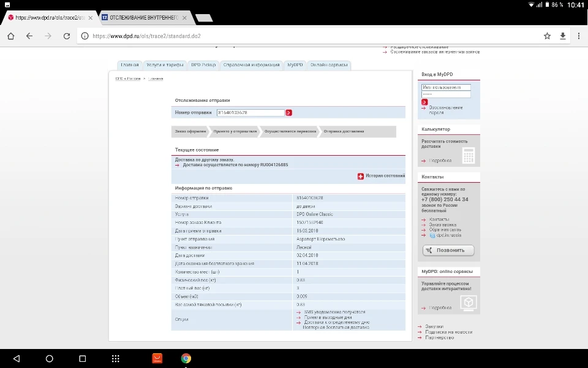
Task: Click the MyDPD online services box icon
Action: (469, 302)
